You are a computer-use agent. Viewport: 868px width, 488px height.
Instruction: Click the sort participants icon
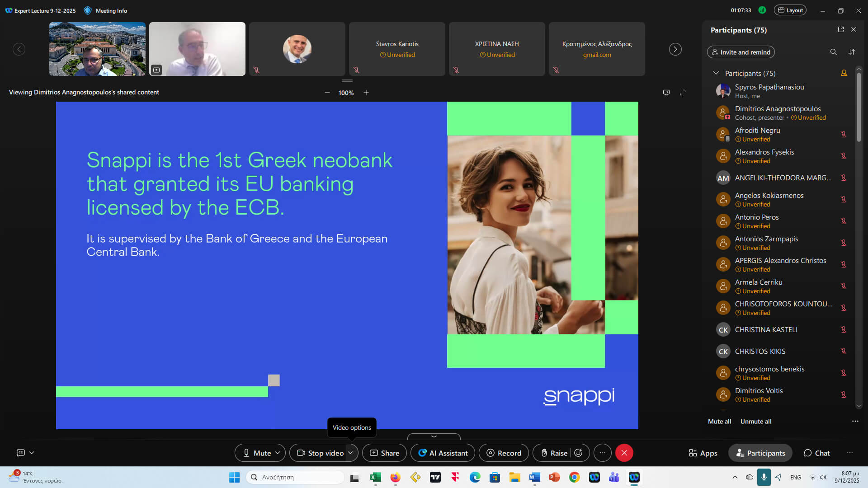(x=852, y=52)
